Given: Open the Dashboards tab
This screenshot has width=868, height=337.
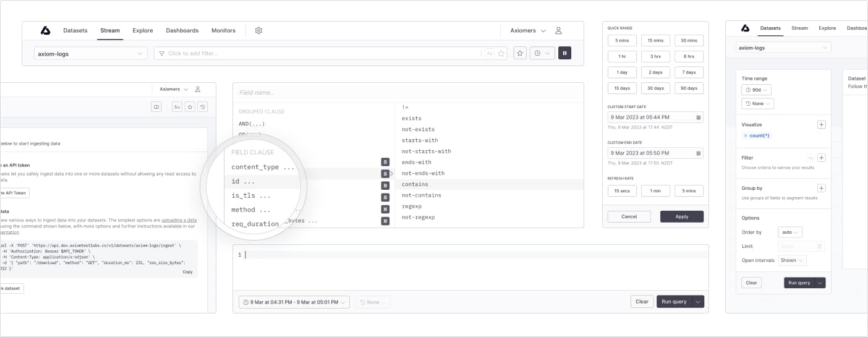Looking at the screenshot, I should click(182, 30).
